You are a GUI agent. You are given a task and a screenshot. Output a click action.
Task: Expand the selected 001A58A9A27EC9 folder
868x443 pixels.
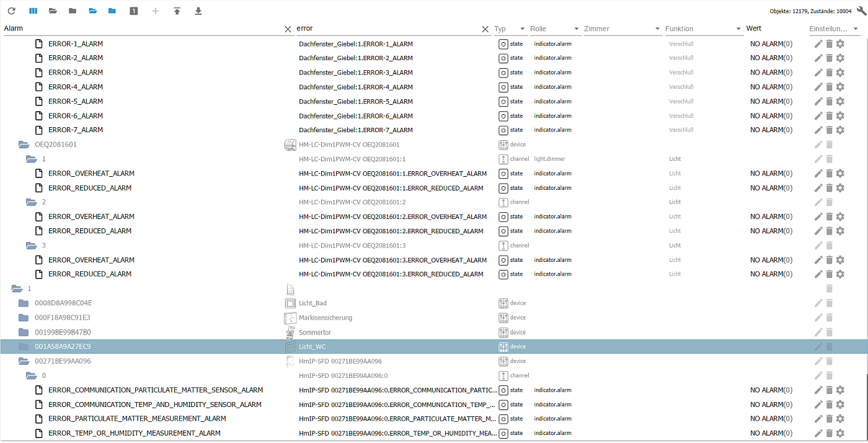click(x=24, y=347)
